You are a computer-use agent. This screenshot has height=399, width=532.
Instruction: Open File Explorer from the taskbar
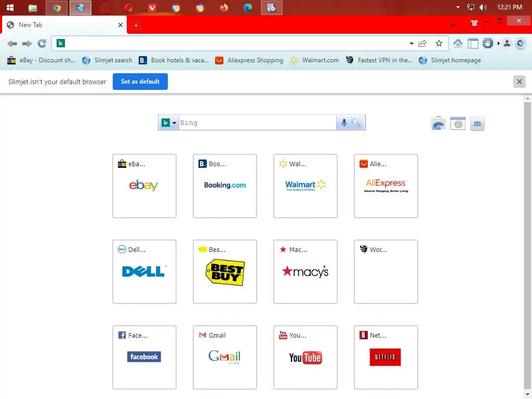coord(33,7)
